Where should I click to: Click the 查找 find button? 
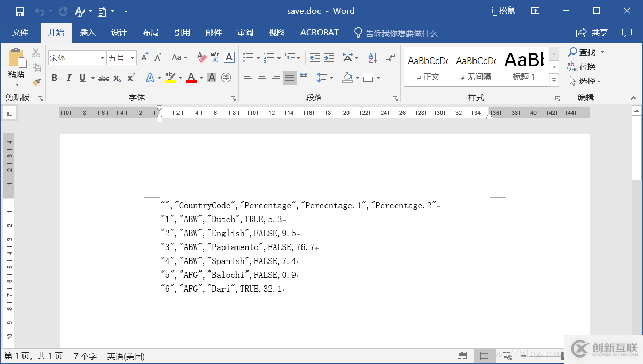582,52
